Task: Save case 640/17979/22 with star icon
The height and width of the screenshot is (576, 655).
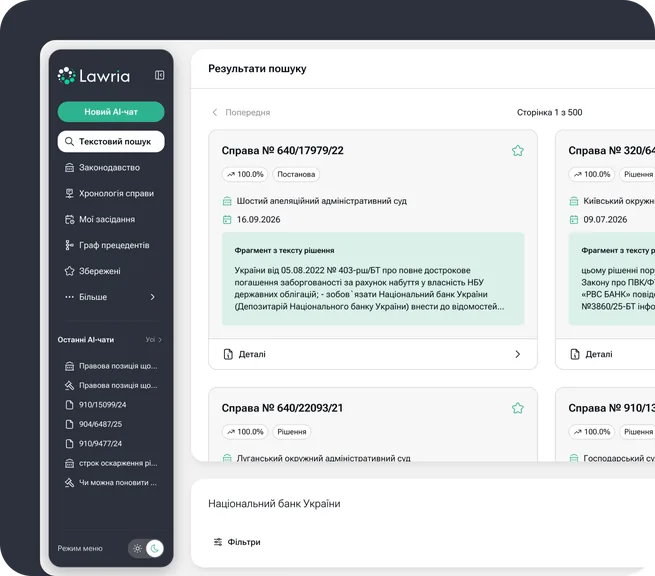Action: click(518, 151)
